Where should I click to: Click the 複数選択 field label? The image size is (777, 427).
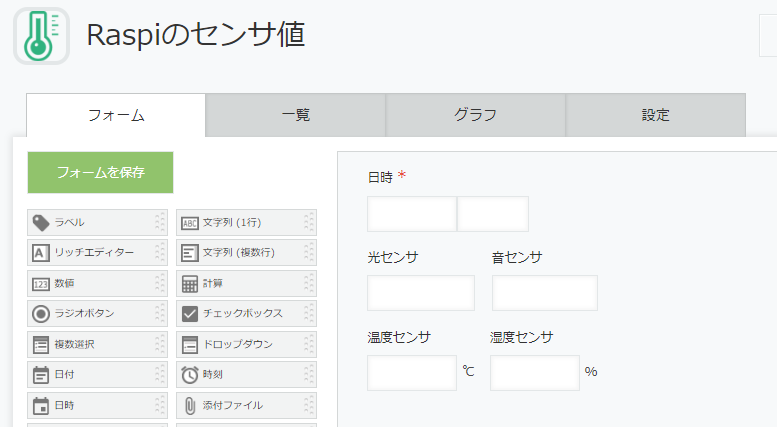tap(74, 344)
